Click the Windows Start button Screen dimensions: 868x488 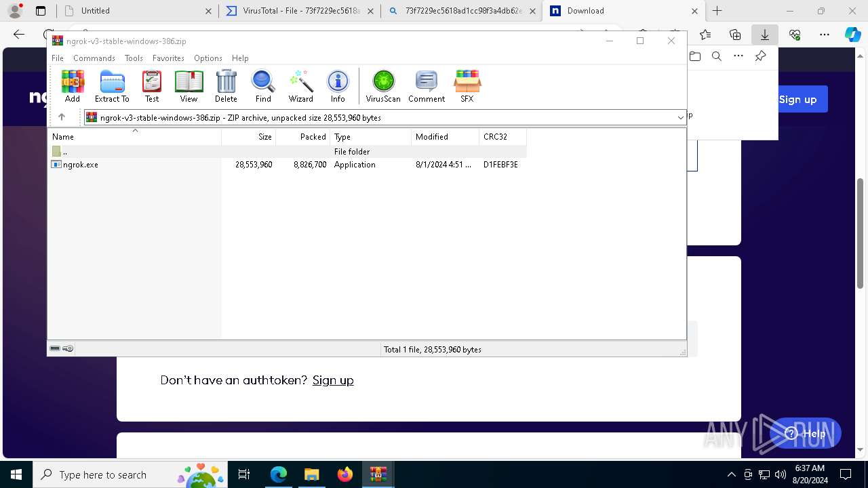point(16,474)
